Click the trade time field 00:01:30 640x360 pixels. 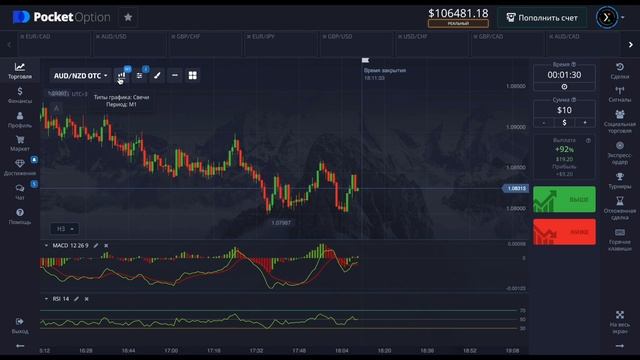pyautogui.click(x=564, y=75)
